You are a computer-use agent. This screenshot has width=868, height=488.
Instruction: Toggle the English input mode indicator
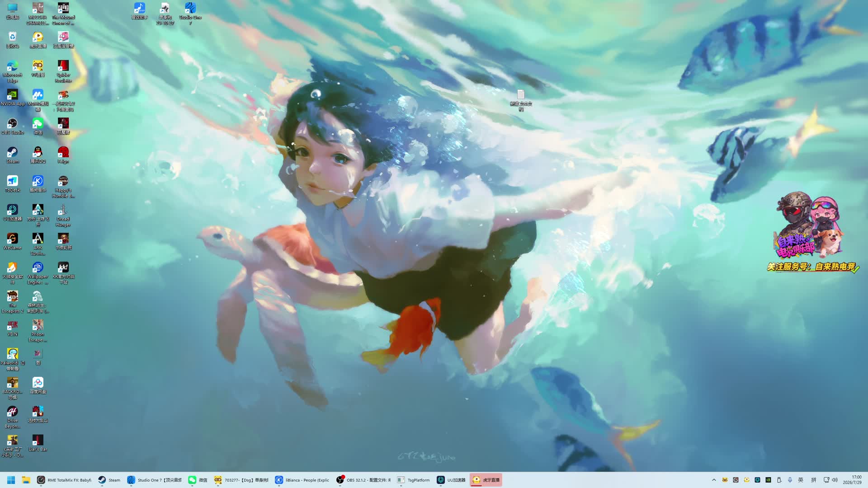point(801,480)
